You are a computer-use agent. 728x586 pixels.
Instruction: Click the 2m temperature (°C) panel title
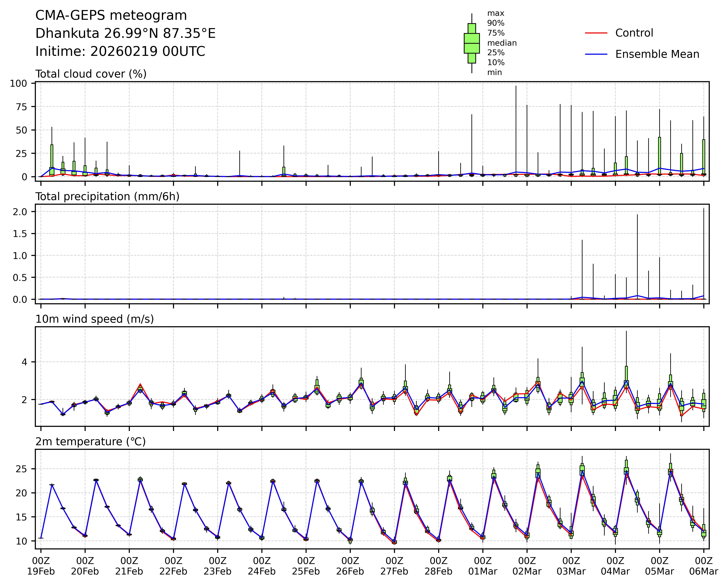pos(90,442)
